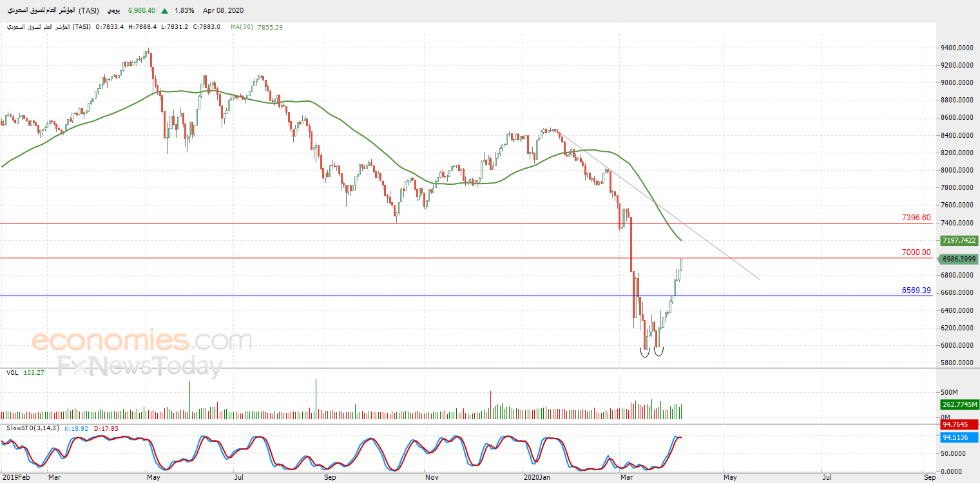Click the blue 6569.39 level label

(x=916, y=290)
